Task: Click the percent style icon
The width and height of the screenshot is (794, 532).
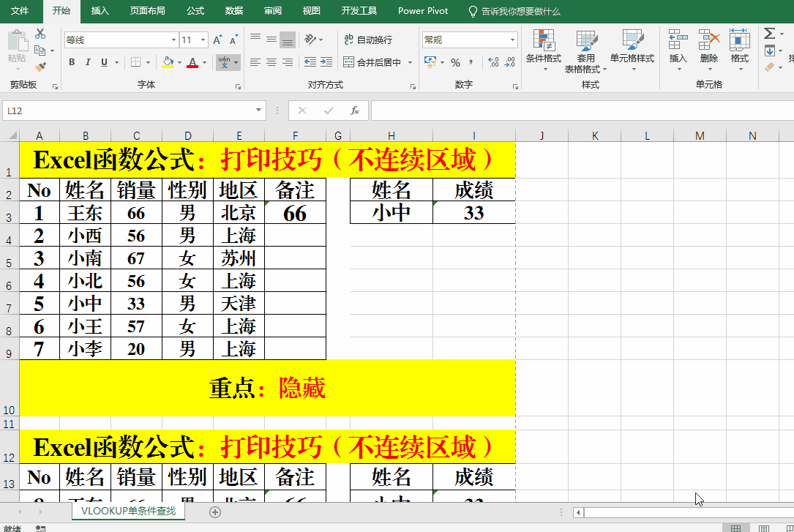Action: (x=455, y=62)
